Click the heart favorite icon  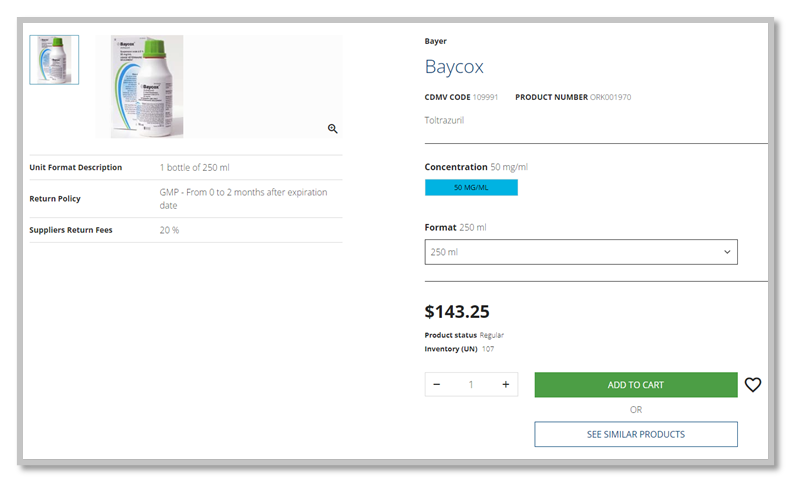click(753, 384)
